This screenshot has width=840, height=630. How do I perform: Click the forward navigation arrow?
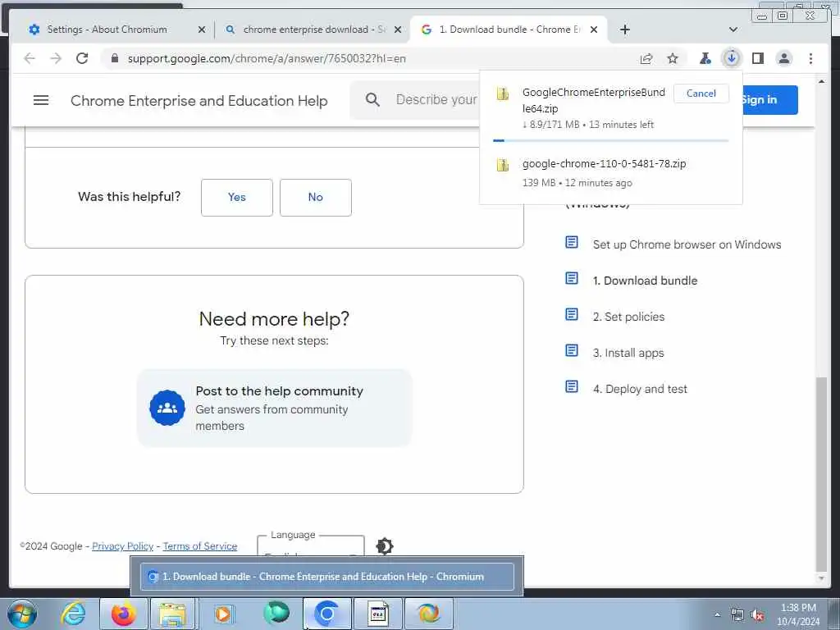tap(56, 58)
